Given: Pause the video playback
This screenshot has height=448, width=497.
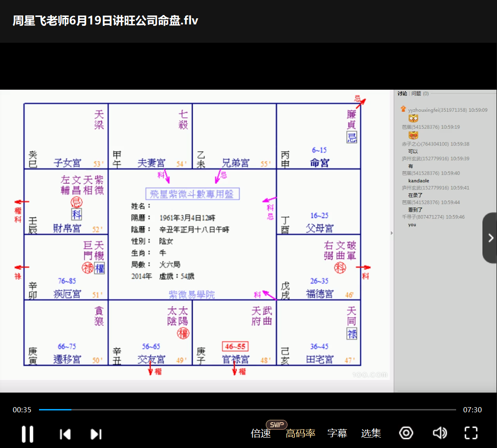Looking at the screenshot, I should 28,433.
